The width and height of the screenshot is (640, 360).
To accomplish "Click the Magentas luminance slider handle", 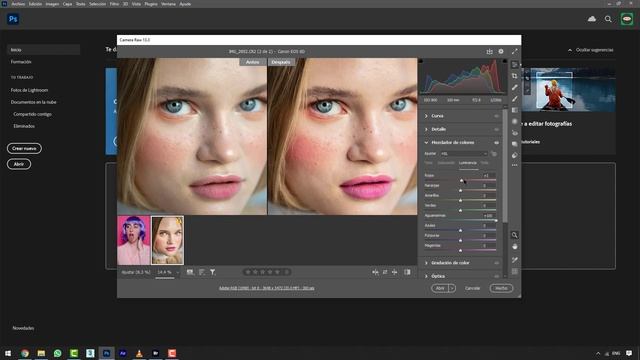I will [460, 250].
